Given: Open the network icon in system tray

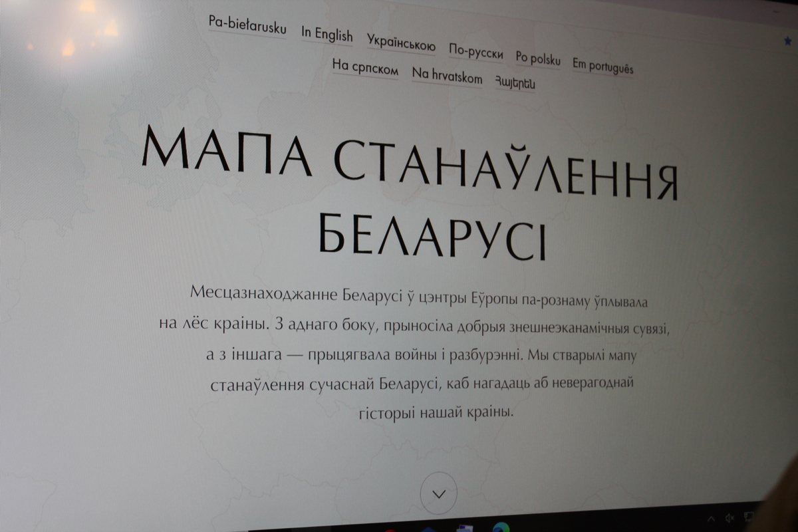Looking at the screenshot, I should pos(748,516).
